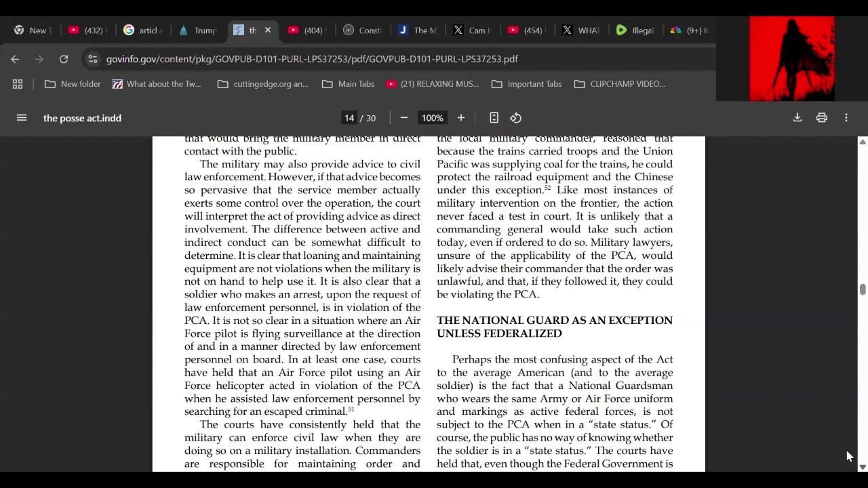Click the 100% zoom level field
The height and width of the screenshot is (488, 868).
click(432, 118)
